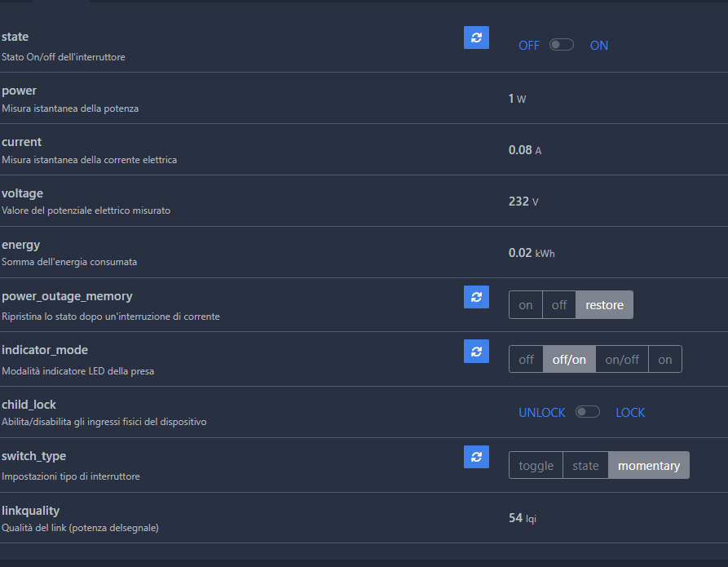
Task: Choose on/off indicator_mode option
Action: click(621, 359)
